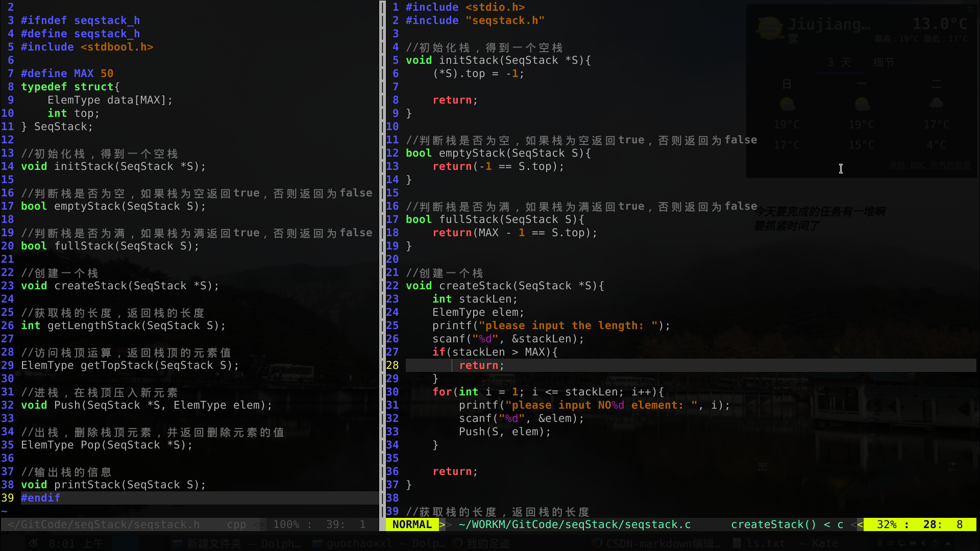Click '#include "seqstack.h"' in seqstack.c
Viewport: 980px width, 551px height.
[475, 20]
